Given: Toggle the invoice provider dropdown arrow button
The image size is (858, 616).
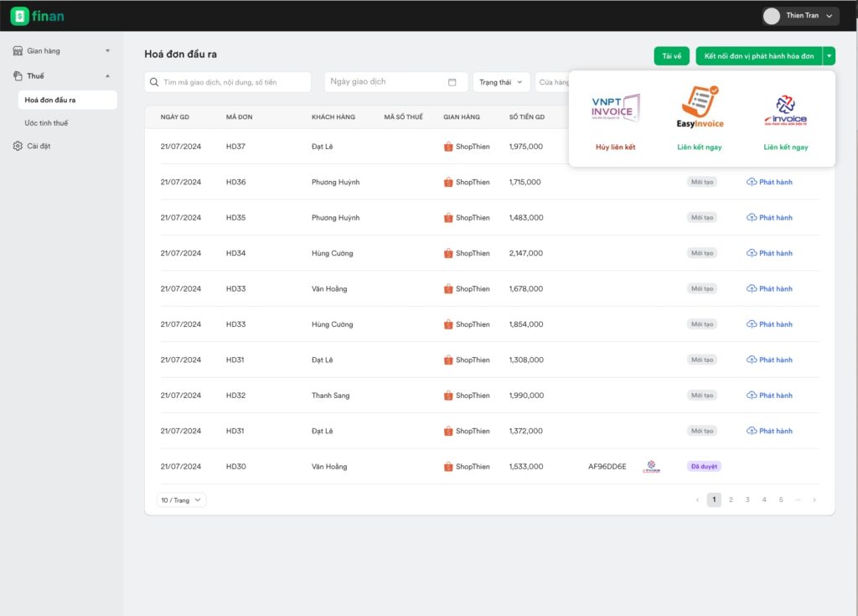Looking at the screenshot, I should (829, 56).
